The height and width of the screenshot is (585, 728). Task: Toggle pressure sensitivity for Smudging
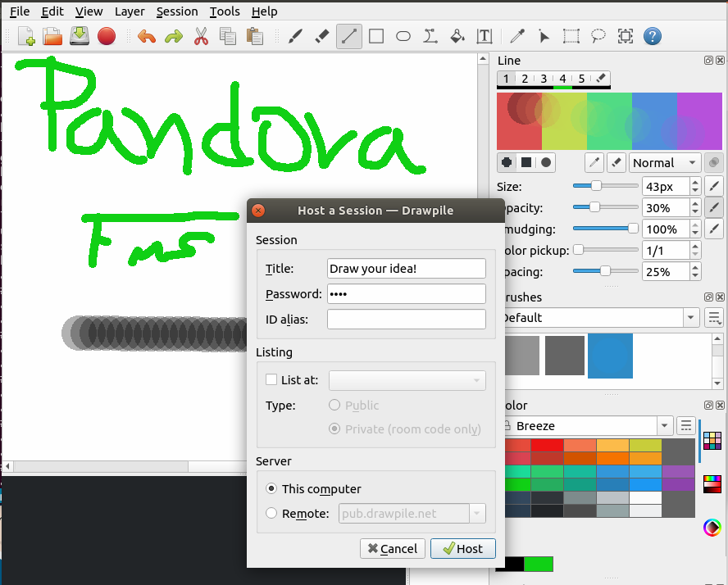(x=714, y=229)
